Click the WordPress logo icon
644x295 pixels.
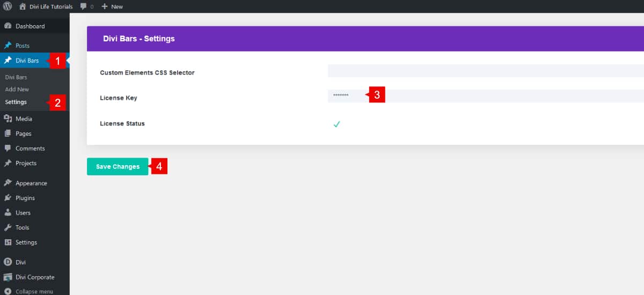click(x=8, y=6)
